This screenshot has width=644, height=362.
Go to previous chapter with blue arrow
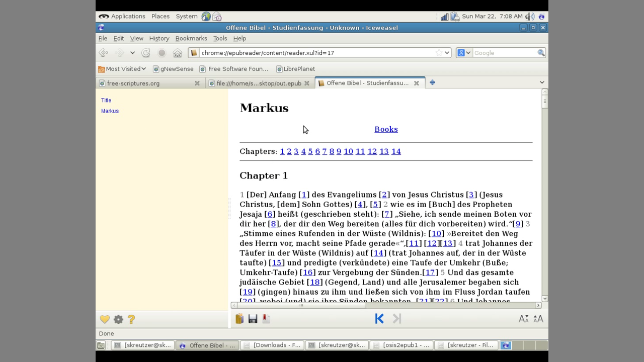coord(379,319)
